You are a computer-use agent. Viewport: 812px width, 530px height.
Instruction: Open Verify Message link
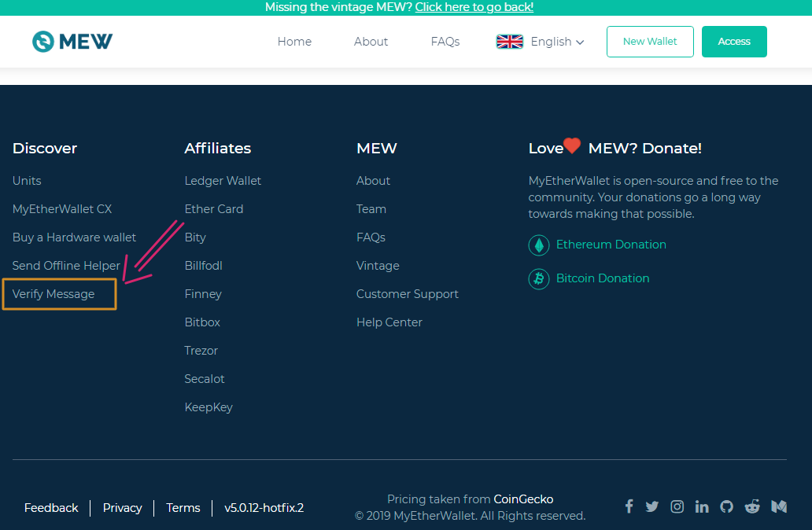[x=54, y=294]
